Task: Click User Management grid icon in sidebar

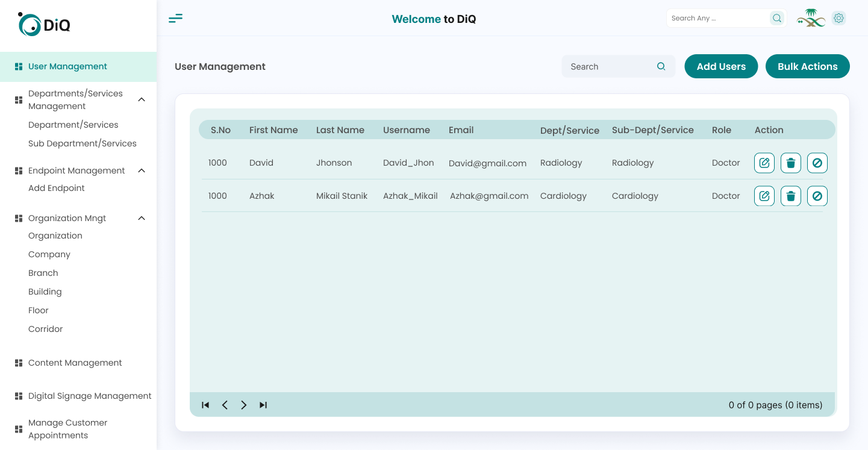Action: tap(19, 67)
